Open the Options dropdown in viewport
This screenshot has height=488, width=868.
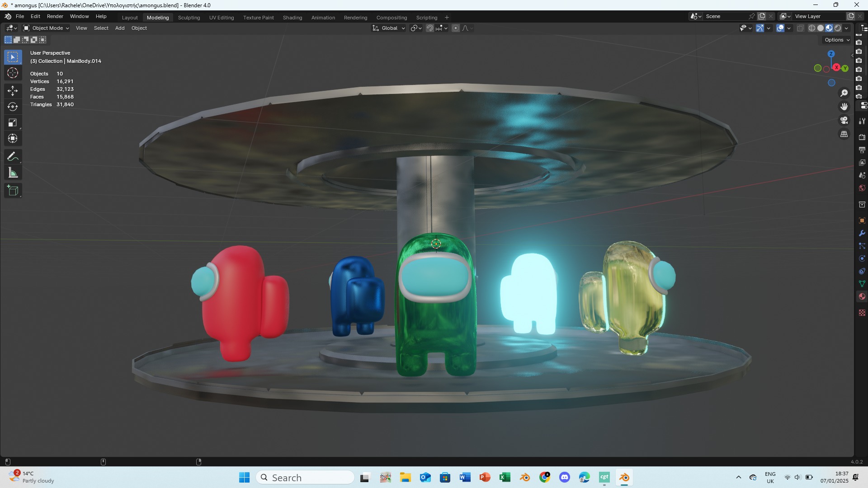(837, 40)
